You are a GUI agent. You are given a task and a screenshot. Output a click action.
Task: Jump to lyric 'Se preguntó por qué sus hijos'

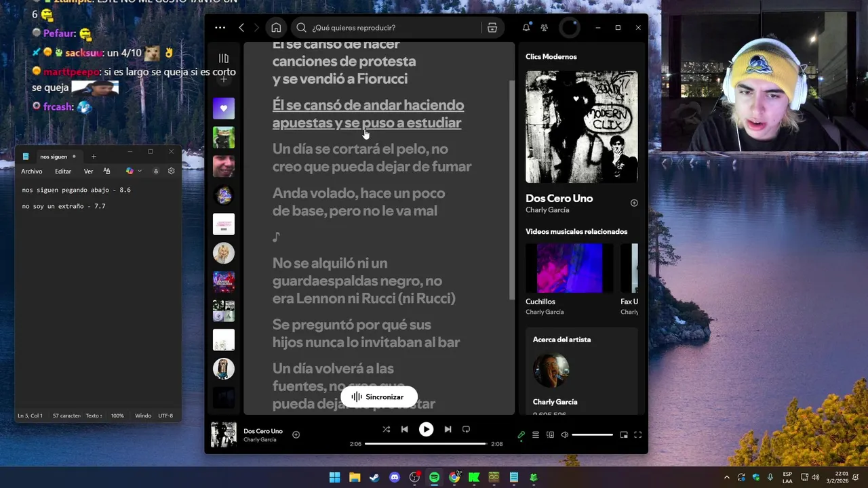[366, 333]
